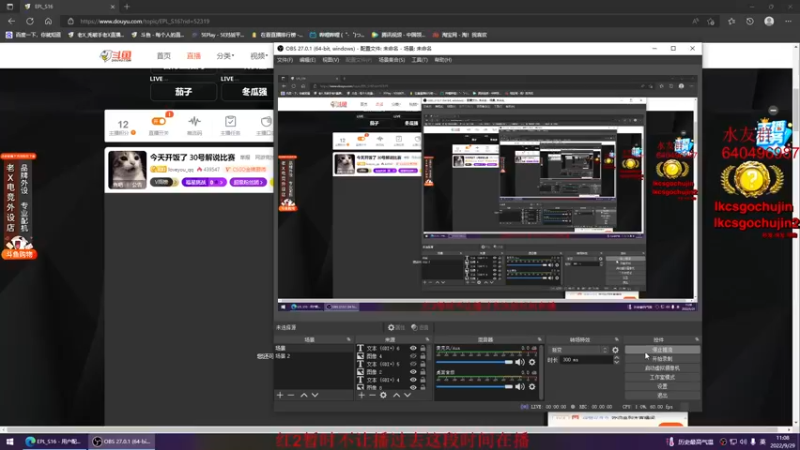Click the 桌面音频 volume slider
Viewport: 800px width, 450px height.
click(474, 387)
